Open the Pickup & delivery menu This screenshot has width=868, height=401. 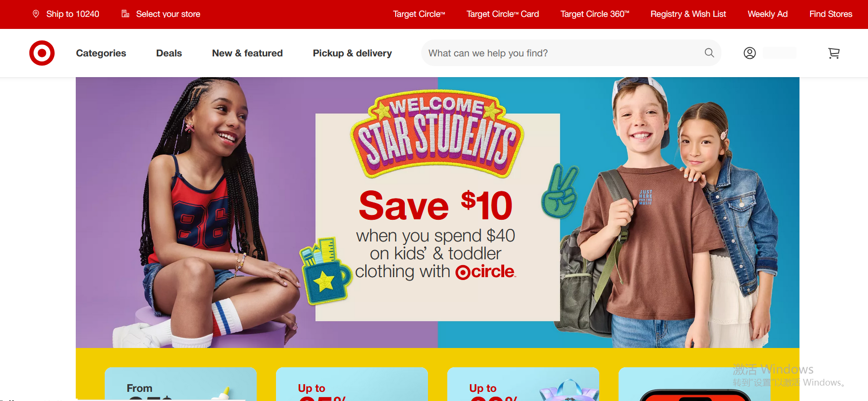[352, 53]
